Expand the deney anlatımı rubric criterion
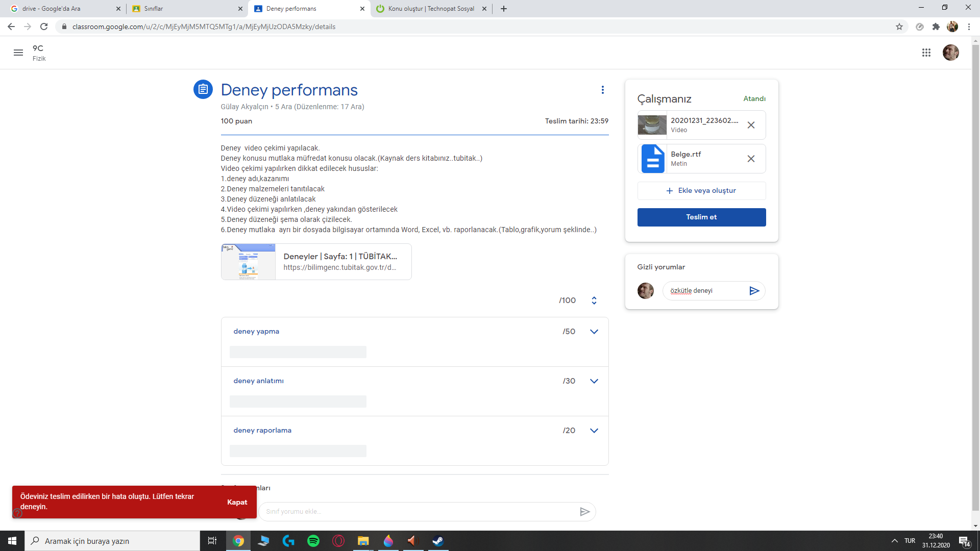Image resolution: width=980 pixels, height=551 pixels. (x=594, y=381)
